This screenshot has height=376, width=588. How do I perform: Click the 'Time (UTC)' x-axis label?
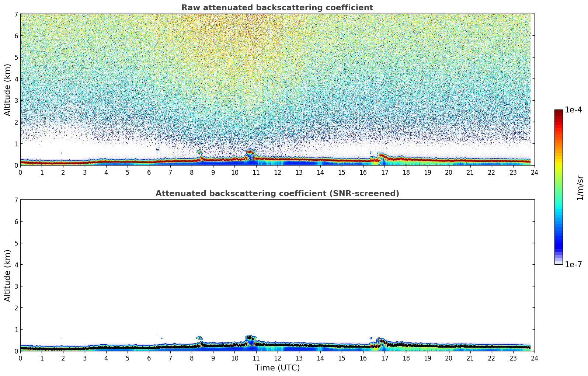277,368
